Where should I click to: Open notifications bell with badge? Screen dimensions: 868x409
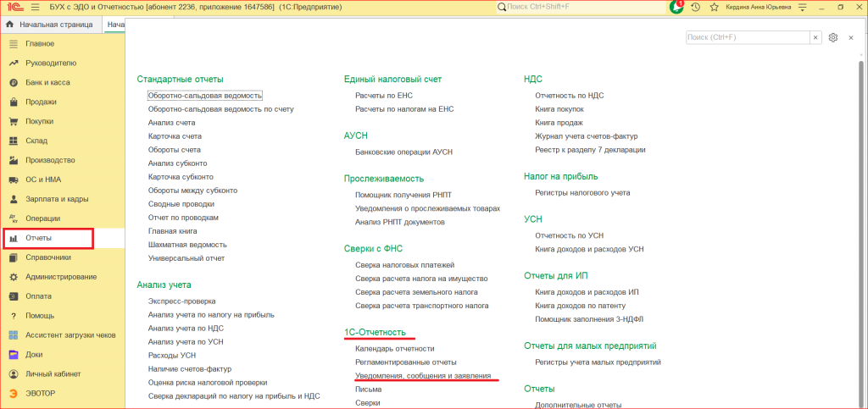tap(676, 7)
